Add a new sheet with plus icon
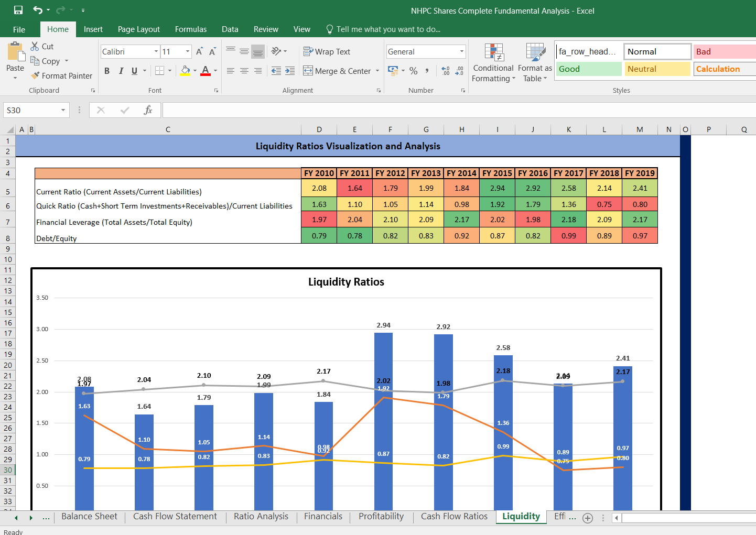Viewport: 756px width, 535px height. coord(588,518)
